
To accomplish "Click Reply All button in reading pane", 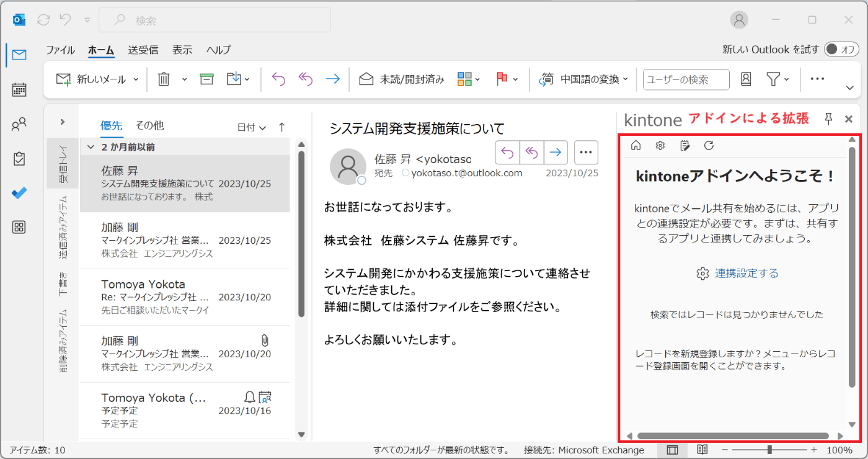I will click(x=531, y=151).
